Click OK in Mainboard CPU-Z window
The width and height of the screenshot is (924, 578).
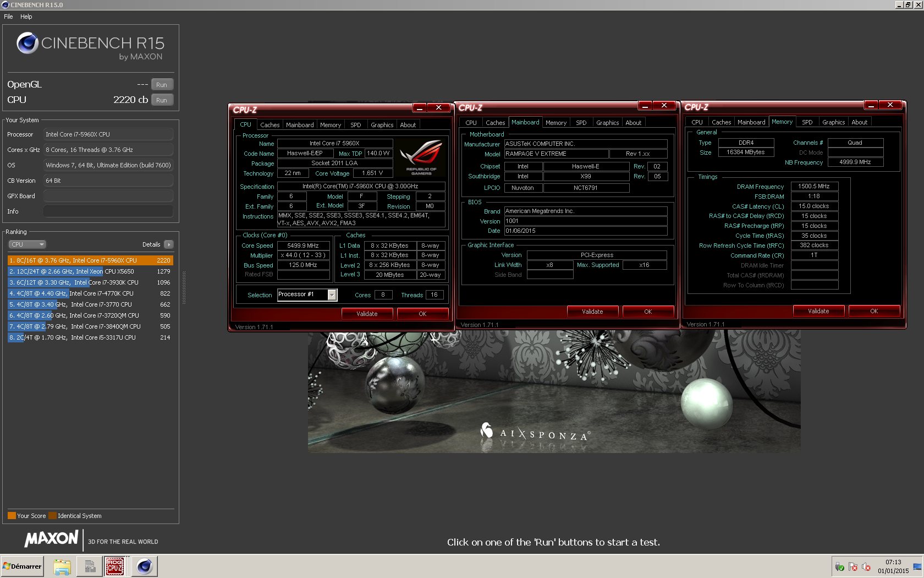click(648, 312)
